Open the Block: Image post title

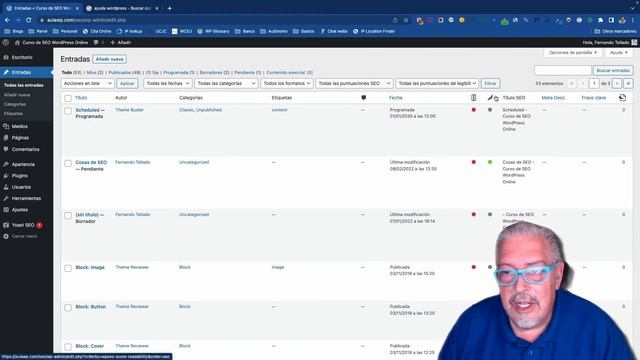pos(90,267)
